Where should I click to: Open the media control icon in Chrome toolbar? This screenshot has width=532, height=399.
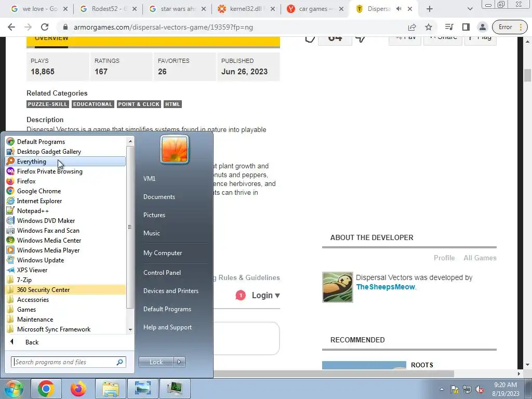coord(449,27)
